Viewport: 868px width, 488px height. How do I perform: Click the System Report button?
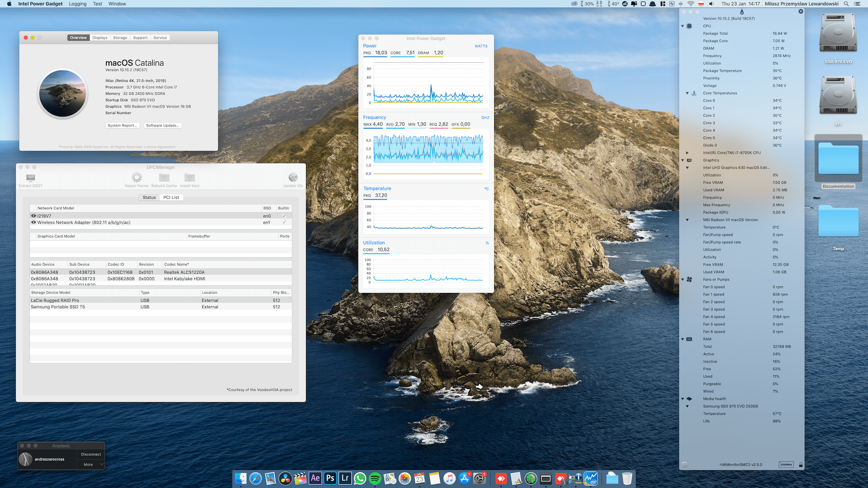click(122, 126)
